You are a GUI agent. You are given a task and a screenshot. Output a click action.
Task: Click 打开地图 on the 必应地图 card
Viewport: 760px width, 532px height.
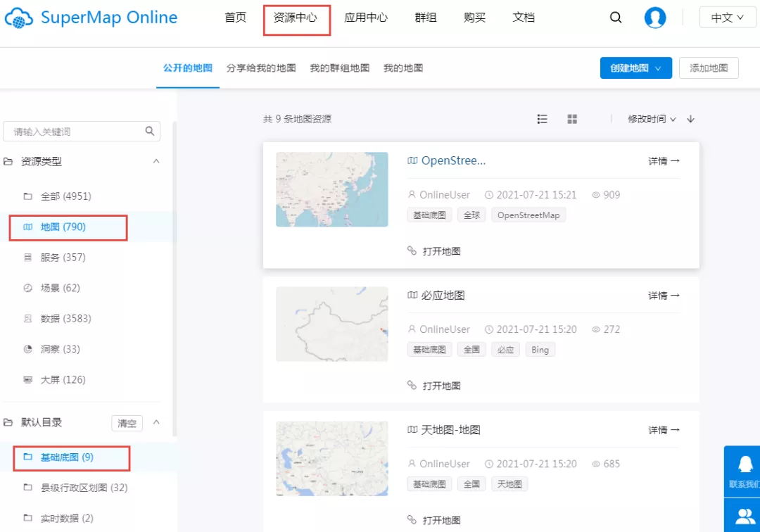[441, 386]
